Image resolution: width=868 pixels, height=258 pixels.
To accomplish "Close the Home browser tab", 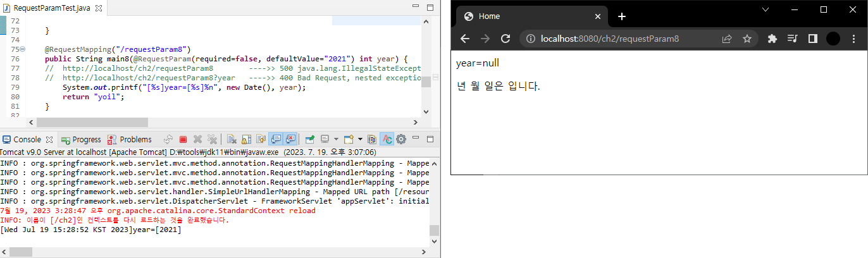I will coord(598,16).
